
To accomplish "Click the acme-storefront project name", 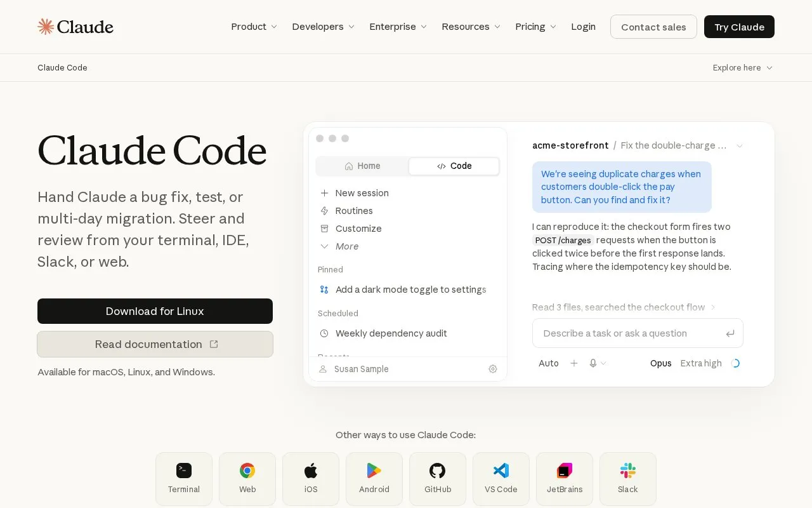I will pos(570,145).
